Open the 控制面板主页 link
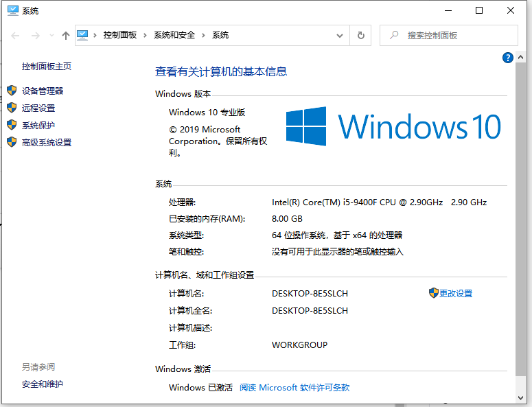The width and height of the screenshot is (532, 407). point(47,67)
